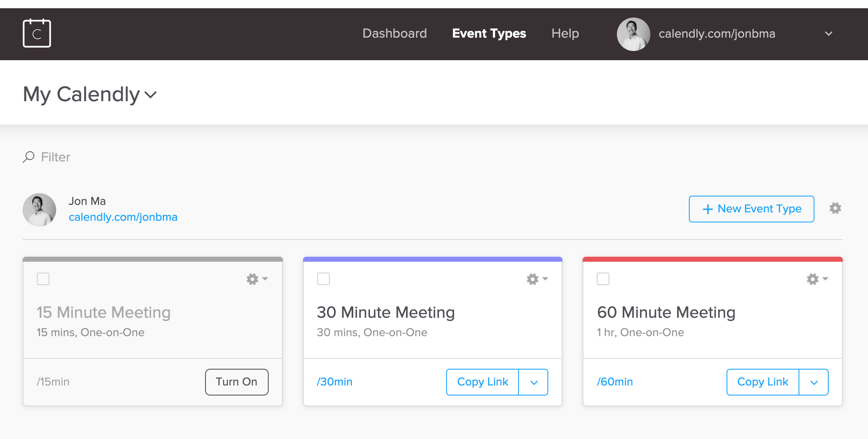
Task: Copy Link for the 30 Minute Meeting
Action: [483, 382]
